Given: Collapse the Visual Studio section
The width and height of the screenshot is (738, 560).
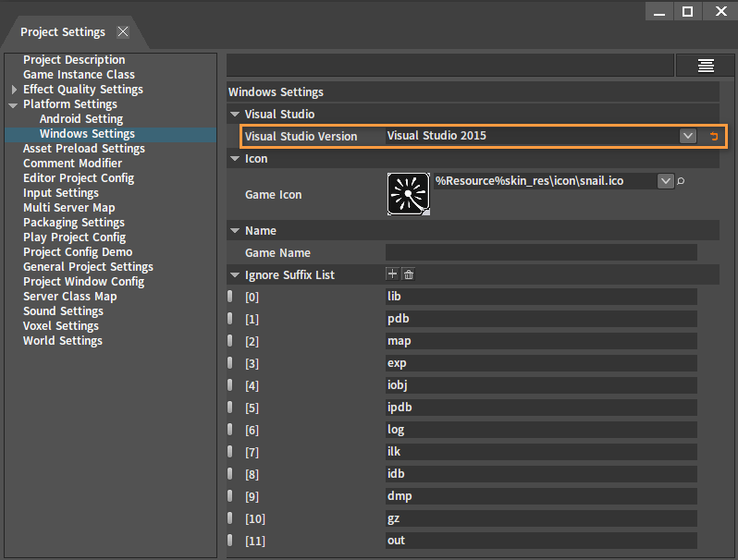Looking at the screenshot, I should pos(235,115).
